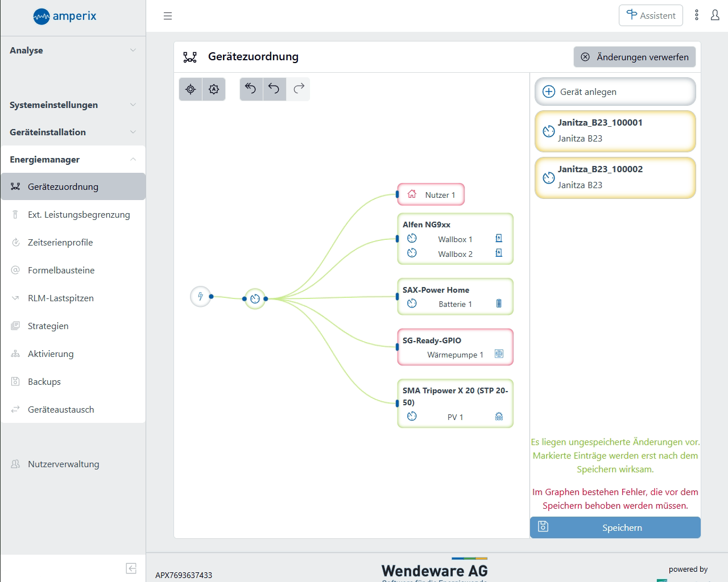This screenshot has width=728, height=582.
Task: Open the Assistent
Action: pos(651,15)
